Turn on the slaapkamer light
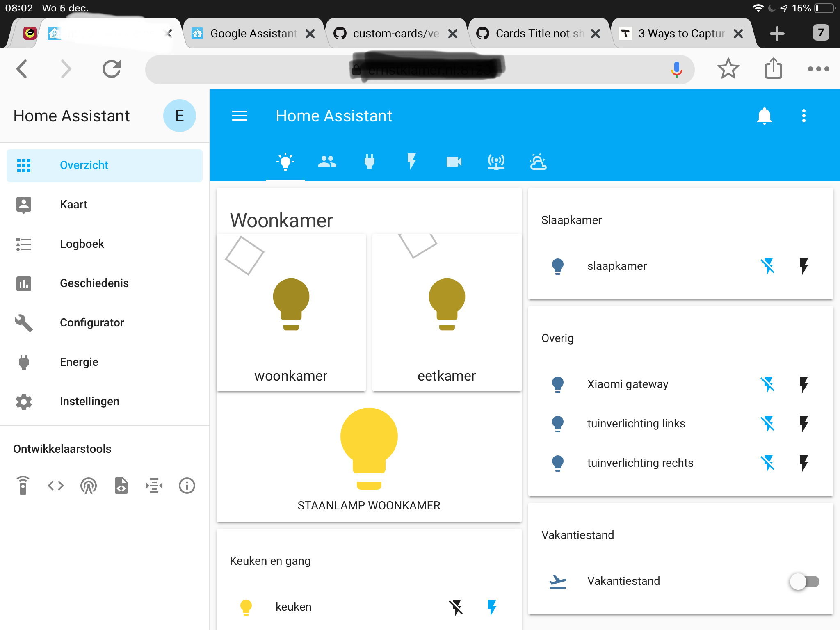Screen dimensions: 840x630 (x=803, y=266)
